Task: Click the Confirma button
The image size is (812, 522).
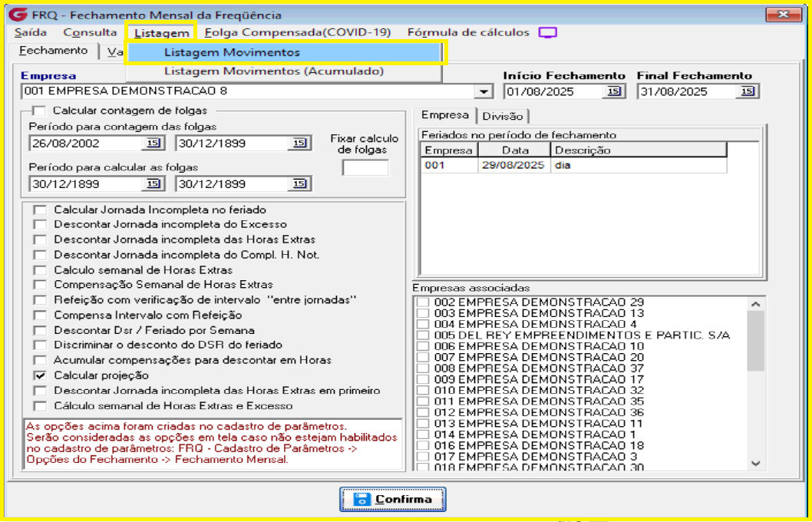Action: click(x=393, y=499)
